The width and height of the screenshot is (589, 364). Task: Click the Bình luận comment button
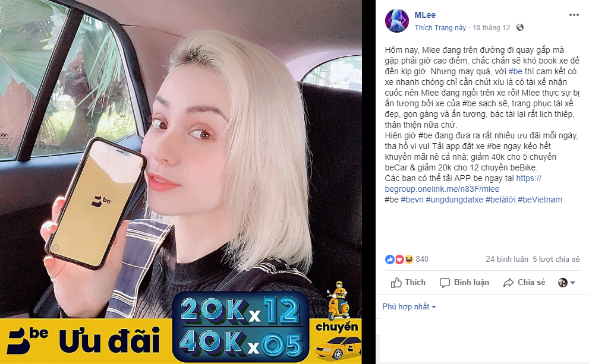[x=464, y=283]
